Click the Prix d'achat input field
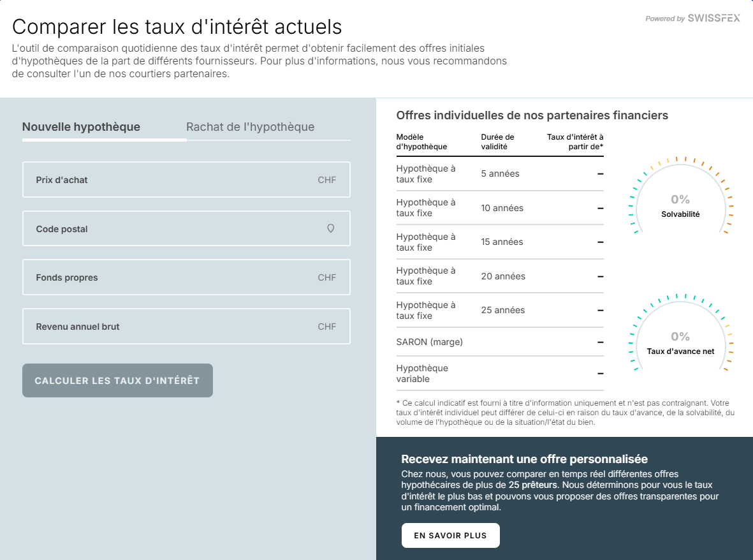The height and width of the screenshot is (560, 753). [186, 180]
